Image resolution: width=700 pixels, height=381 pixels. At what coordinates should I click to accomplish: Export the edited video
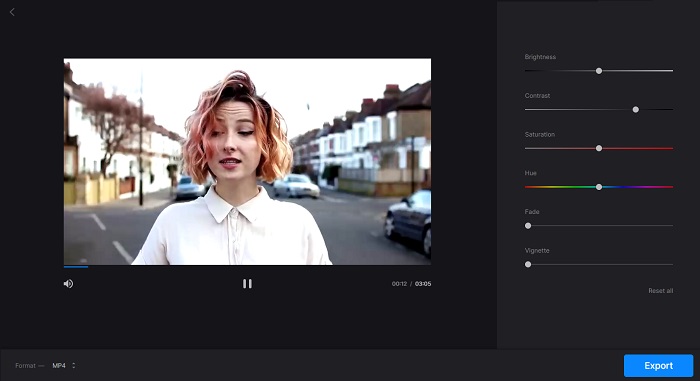658,365
